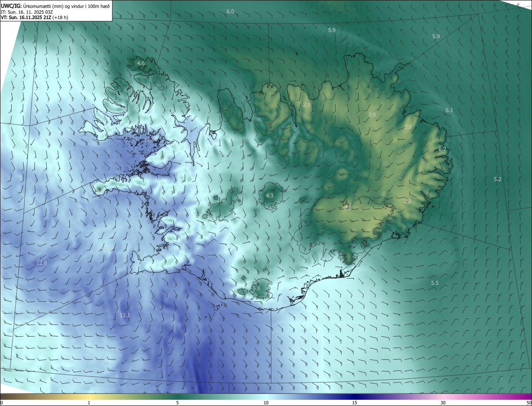Click the 5 tick label on the colorbar

(x=177, y=403)
